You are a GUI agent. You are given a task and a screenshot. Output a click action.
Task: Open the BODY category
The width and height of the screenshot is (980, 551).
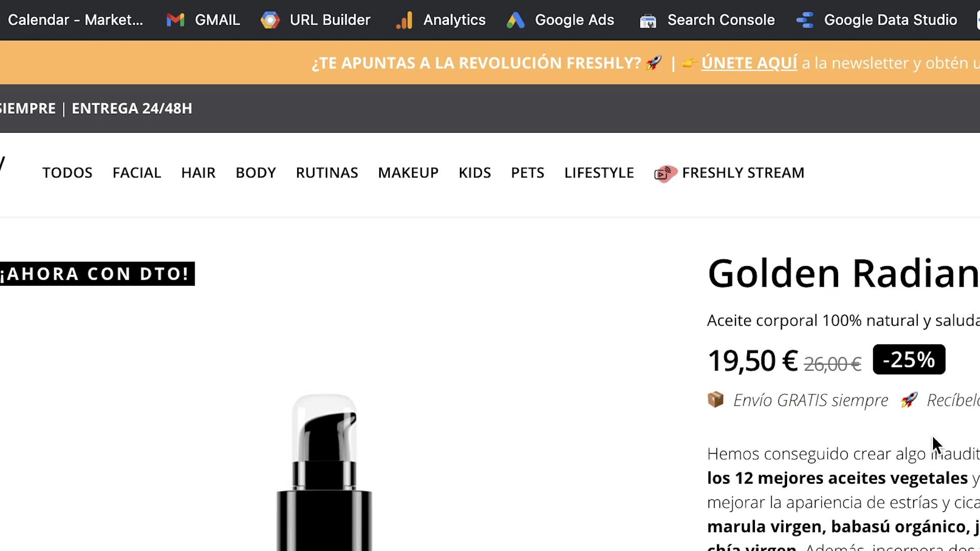point(256,173)
